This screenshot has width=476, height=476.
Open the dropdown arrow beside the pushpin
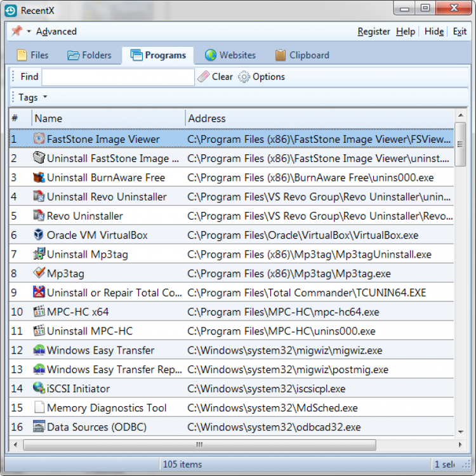pos(29,31)
